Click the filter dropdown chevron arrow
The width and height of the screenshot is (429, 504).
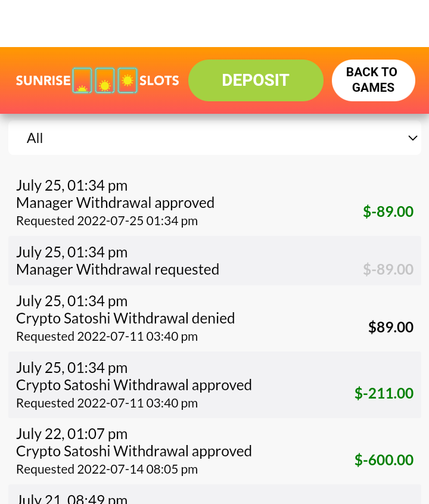point(412,138)
